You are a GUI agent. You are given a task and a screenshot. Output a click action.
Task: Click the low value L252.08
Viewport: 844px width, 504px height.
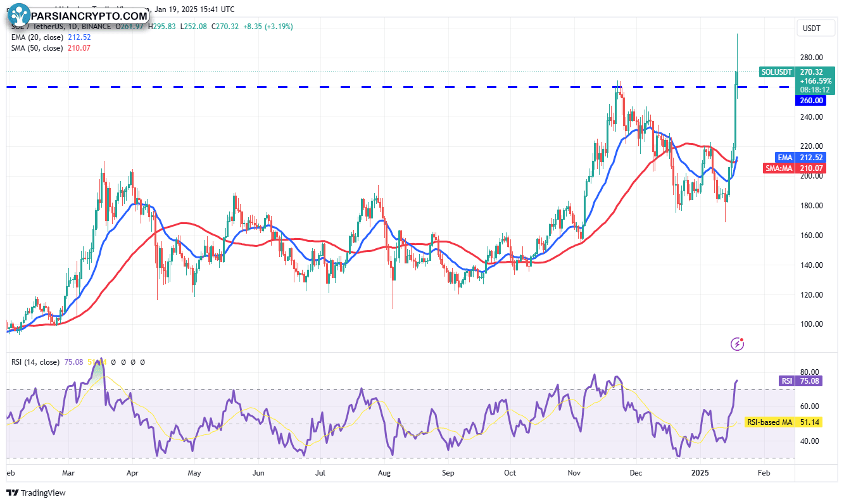194,27
